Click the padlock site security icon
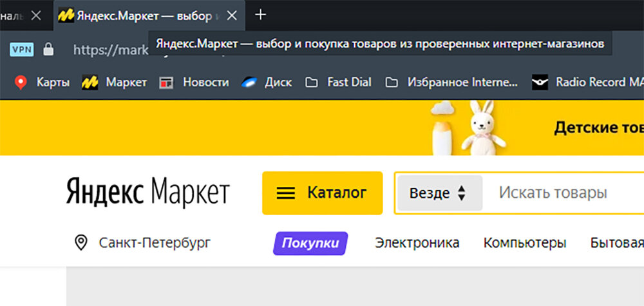The height and width of the screenshot is (306, 644). pos(48,50)
